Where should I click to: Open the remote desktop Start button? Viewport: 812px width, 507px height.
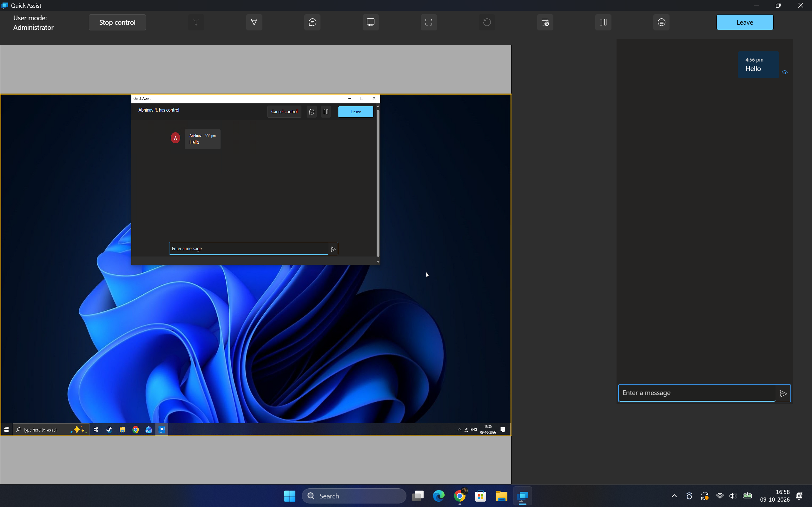tap(6, 430)
